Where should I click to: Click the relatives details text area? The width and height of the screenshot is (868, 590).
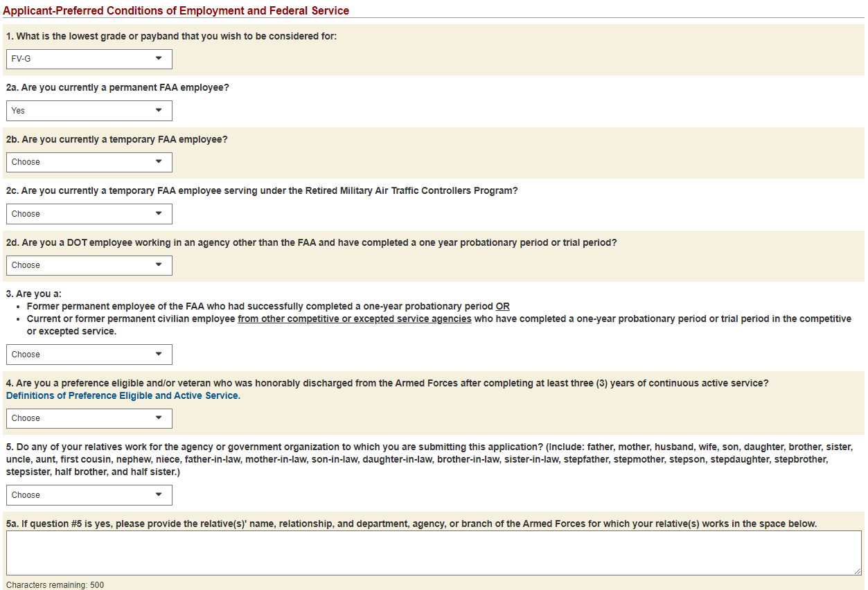coord(433,552)
